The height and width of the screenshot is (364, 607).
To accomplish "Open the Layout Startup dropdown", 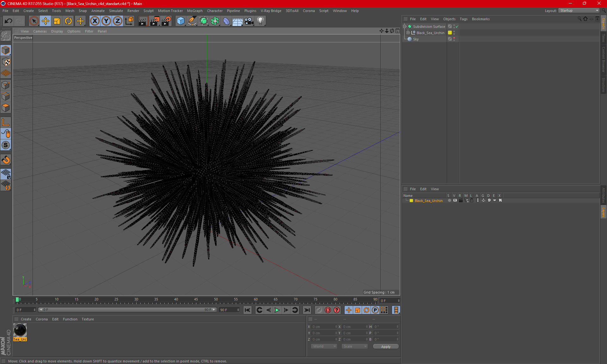I will click(579, 10).
